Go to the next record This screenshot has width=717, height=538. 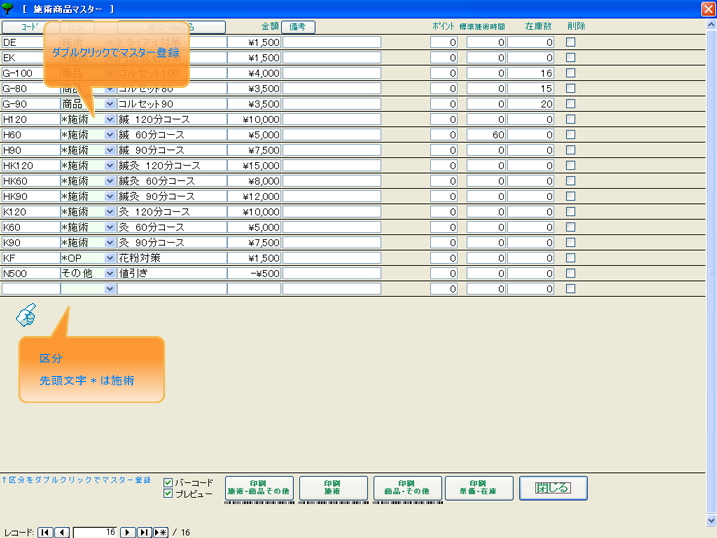(x=127, y=532)
